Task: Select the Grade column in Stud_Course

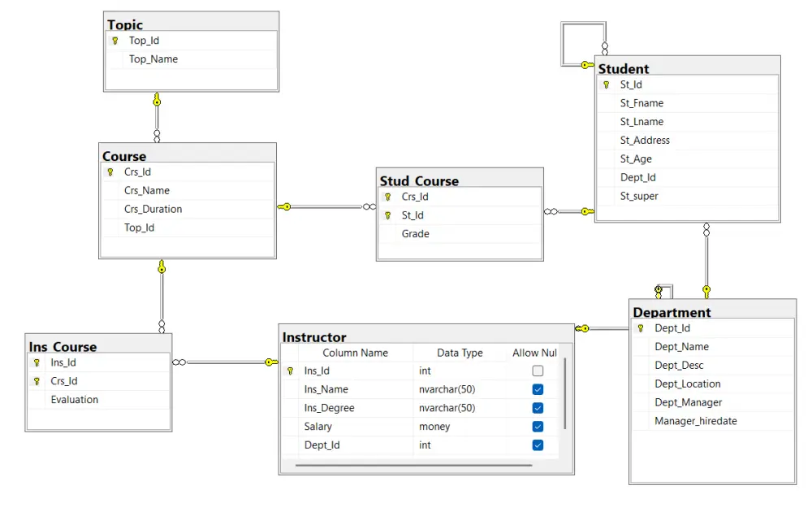Action: click(x=460, y=234)
